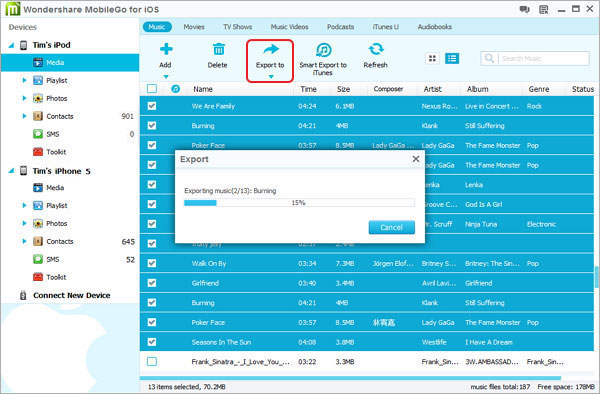600x394 pixels.
Task: Click the search magnifier icon
Action: click(x=489, y=58)
